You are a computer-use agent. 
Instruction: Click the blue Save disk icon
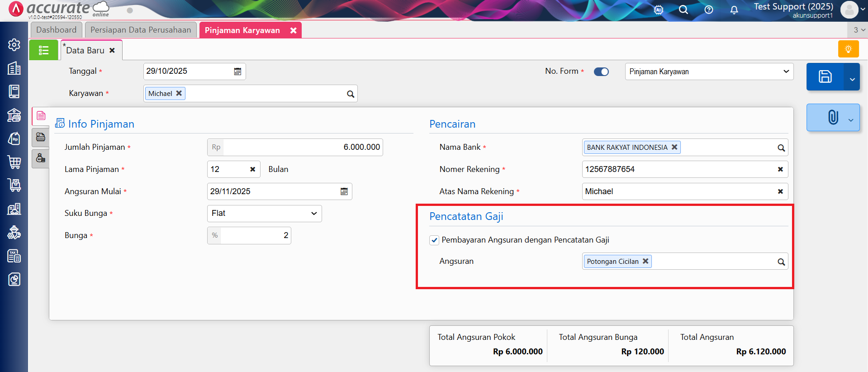(x=825, y=77)
